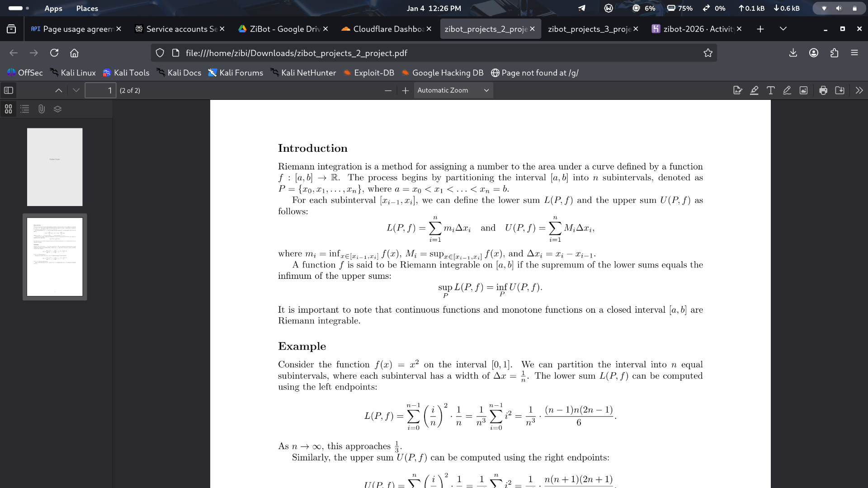
Task: Zoom in on the PDF
Action: 406,90
